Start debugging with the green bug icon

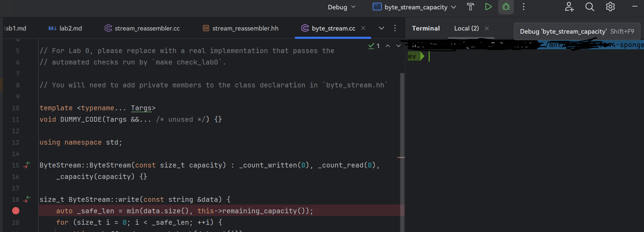point(506,7)
